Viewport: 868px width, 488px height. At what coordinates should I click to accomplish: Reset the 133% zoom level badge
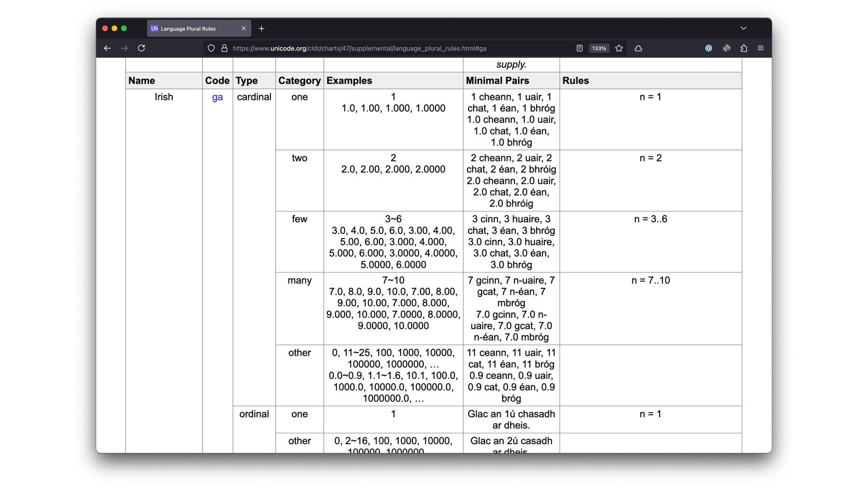tap(599, 48)
